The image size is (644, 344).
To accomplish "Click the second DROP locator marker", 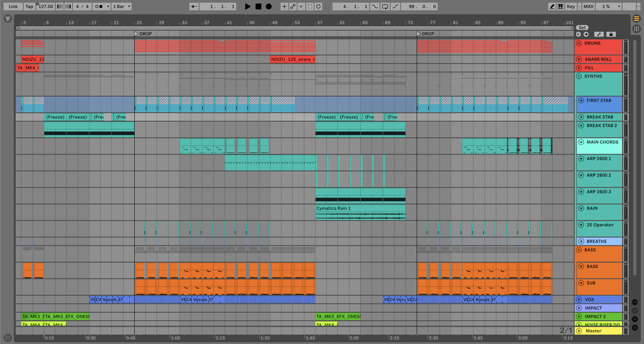I will [419, 34].
